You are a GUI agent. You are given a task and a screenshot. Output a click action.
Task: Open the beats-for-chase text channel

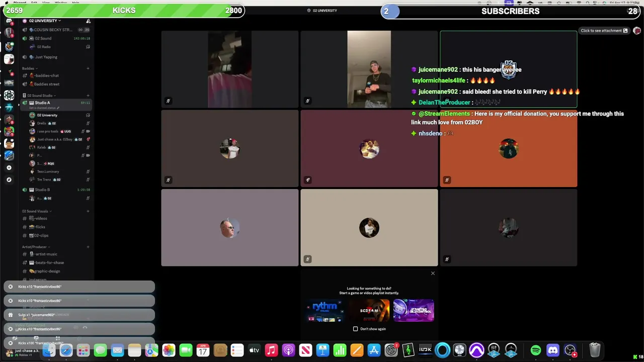tap(55, 262)
